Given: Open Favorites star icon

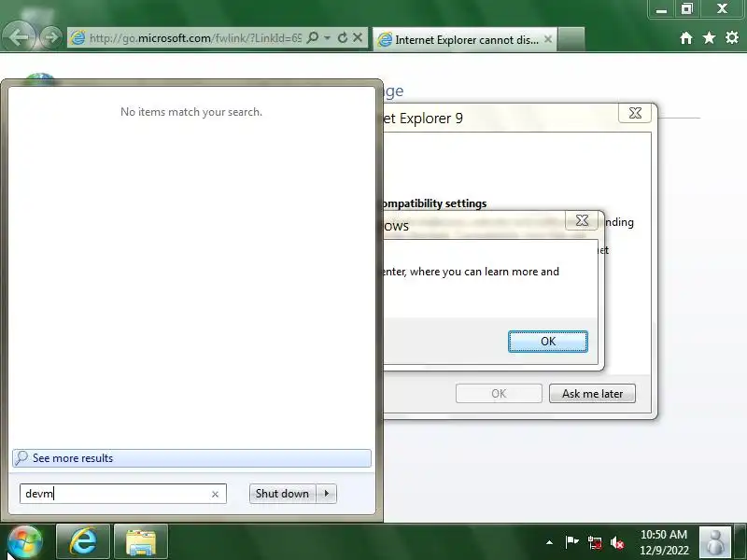Looking at the screenshot, I should click(709, 37).
